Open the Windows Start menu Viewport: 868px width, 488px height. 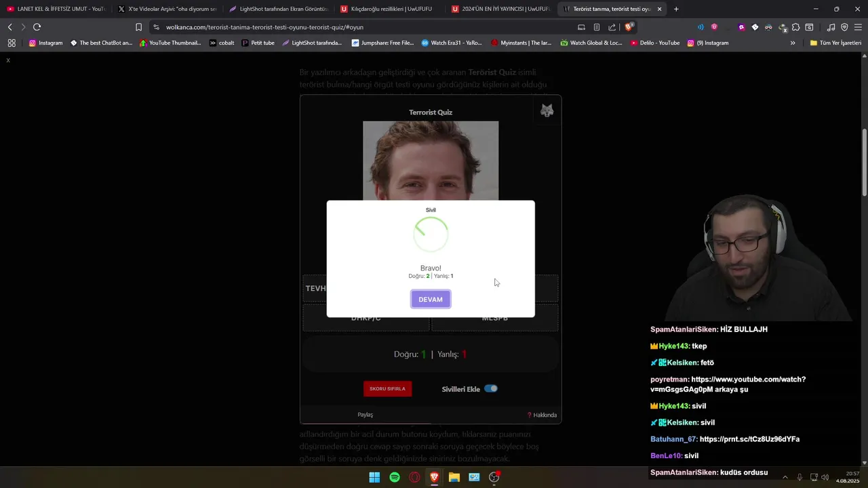[374, 477]
